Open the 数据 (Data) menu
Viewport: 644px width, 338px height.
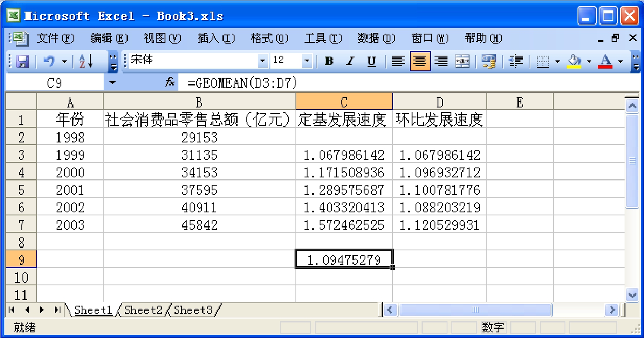pos(377,38)
